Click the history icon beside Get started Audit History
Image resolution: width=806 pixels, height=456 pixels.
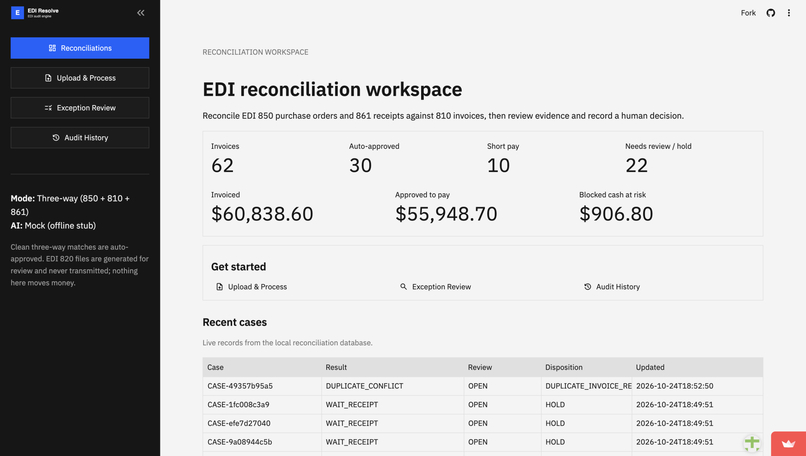pos(588,287)
